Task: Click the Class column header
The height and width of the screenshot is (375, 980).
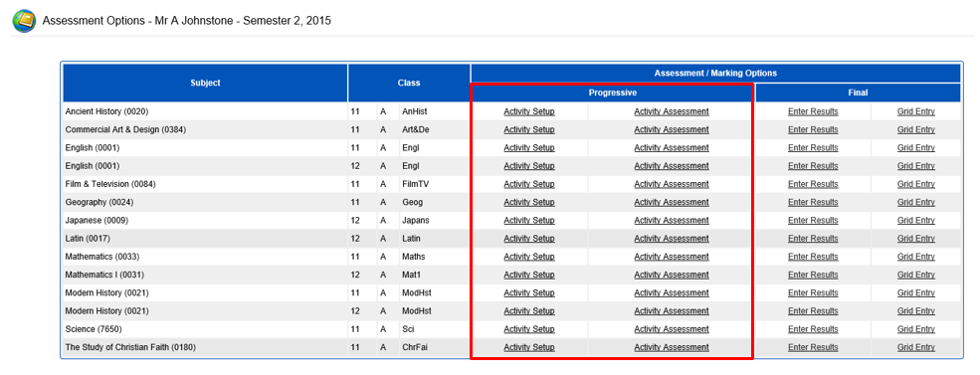Action: tap(409, 83)
